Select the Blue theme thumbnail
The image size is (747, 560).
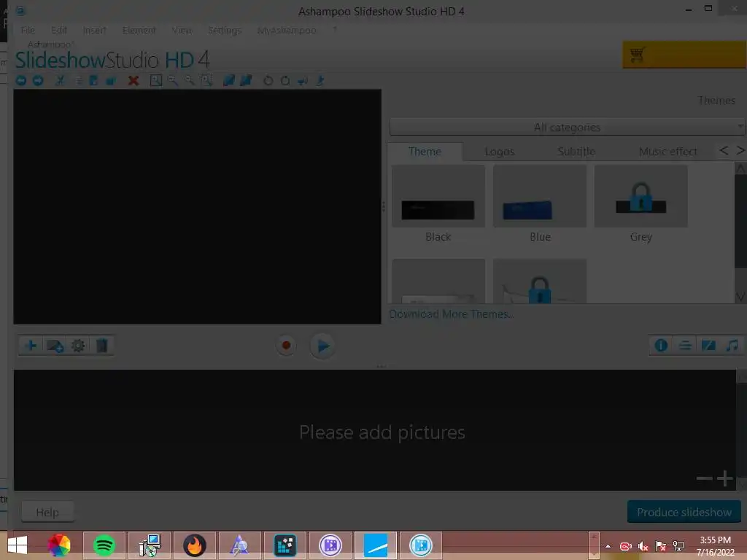(540, 196)
